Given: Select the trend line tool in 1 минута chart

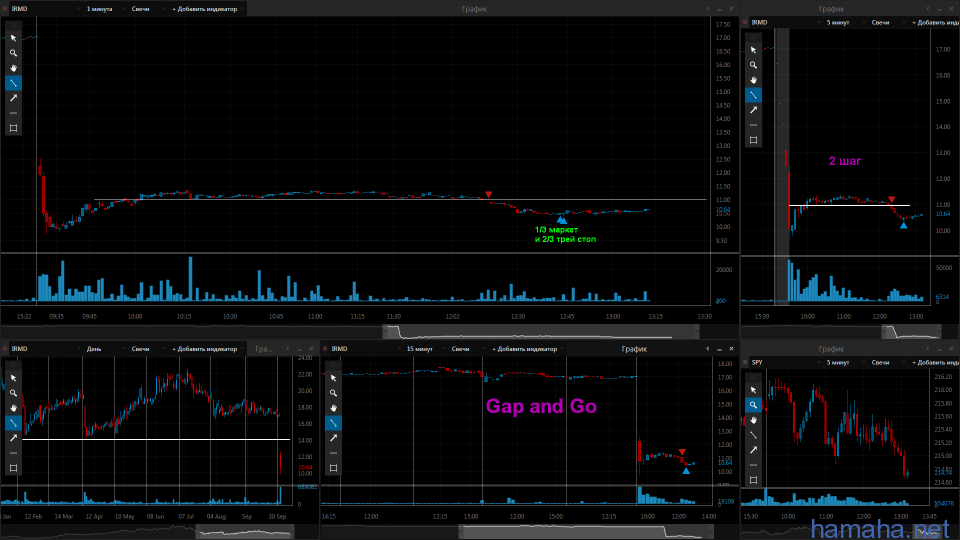Looking at the screenshot, I should coord(13,83).
